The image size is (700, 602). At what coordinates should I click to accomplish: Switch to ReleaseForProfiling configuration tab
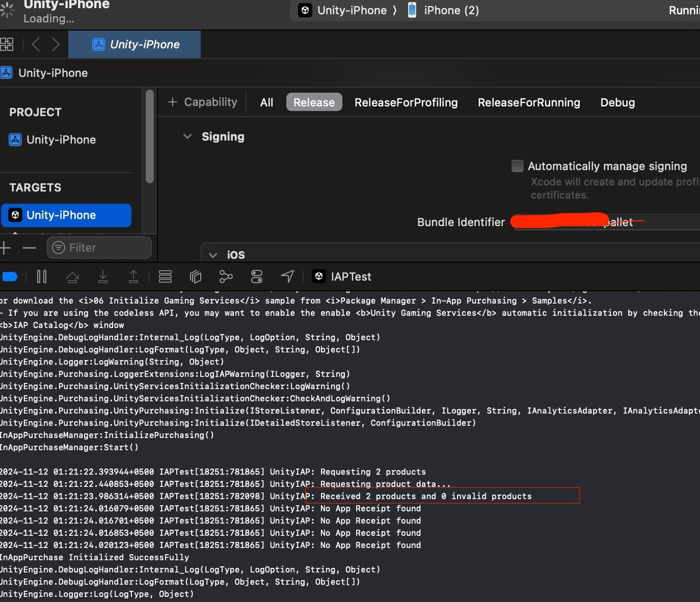click(406, 102)
